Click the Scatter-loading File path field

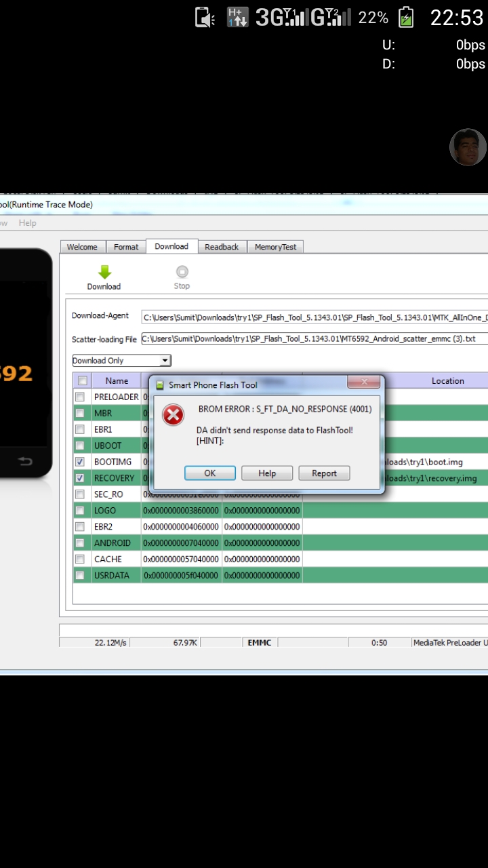click(x=314, y=339)
